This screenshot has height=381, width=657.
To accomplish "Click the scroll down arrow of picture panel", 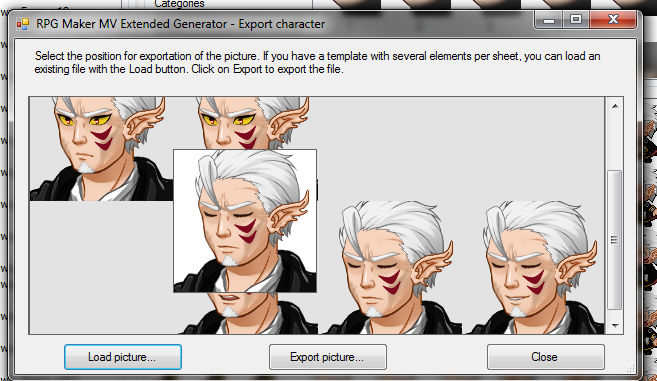I will (x=615, y=325).
